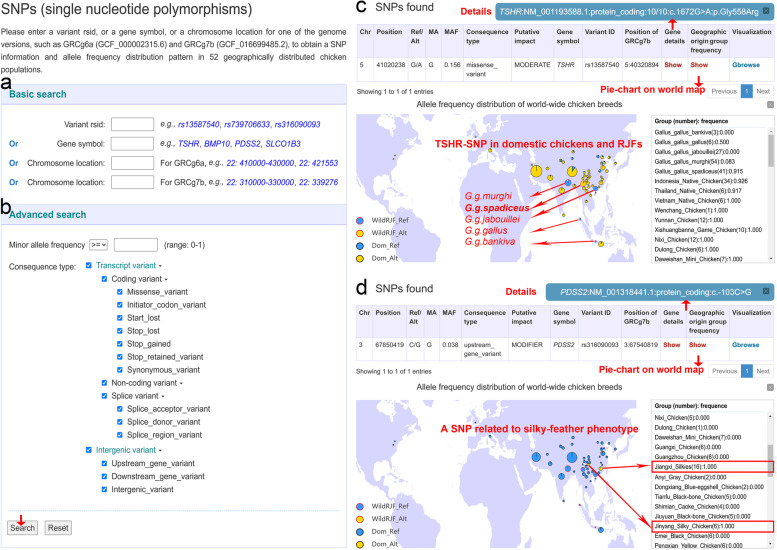Image resolution: width=777 pixels, height=550 pixels.
Task: Uncheck Intergenic variant parent checkbox
Action: [89, 450]
